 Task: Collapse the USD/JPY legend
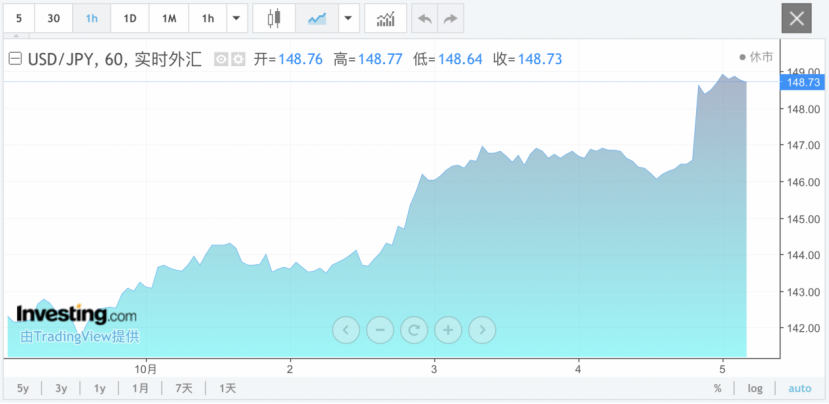[x=15, y=59]
